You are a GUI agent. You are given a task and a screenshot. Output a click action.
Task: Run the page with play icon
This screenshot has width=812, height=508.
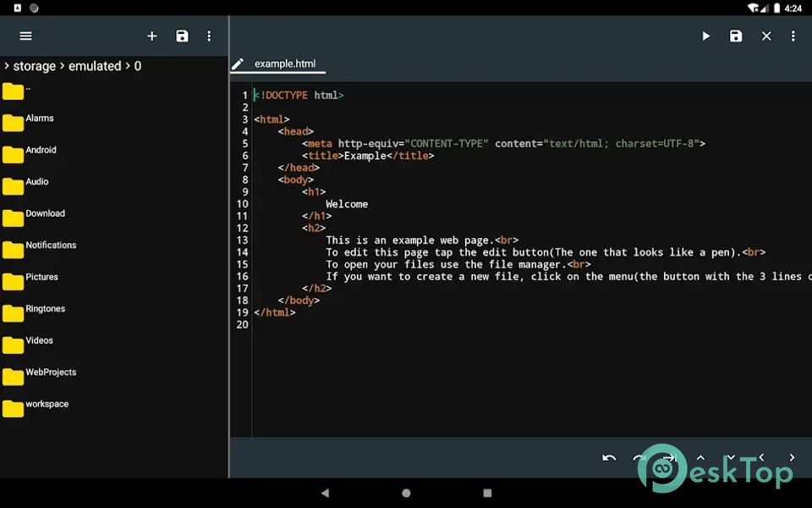(x=705, y=36)
